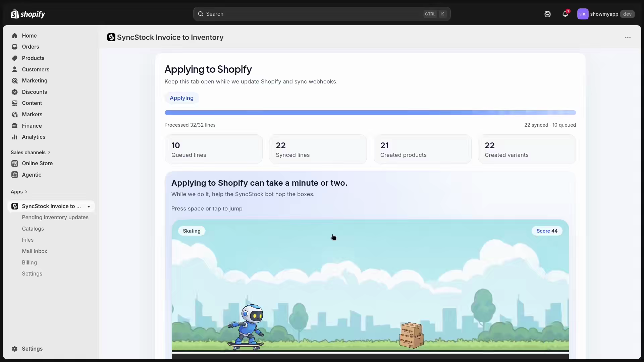Open Online Store channel
644x362 pixels.
37,164
